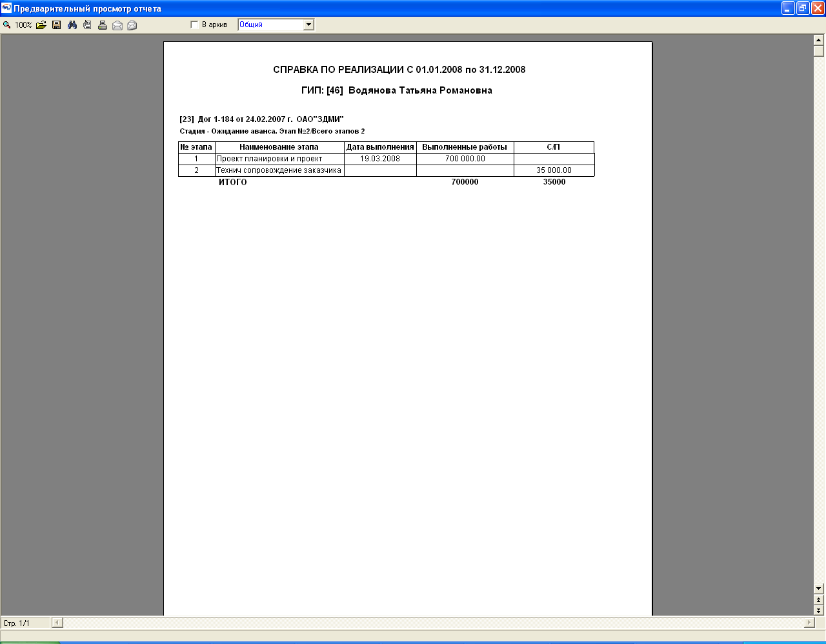The image size is (826, 644).
Task: Click the total value "700000"
Action: tap(465, 183)
